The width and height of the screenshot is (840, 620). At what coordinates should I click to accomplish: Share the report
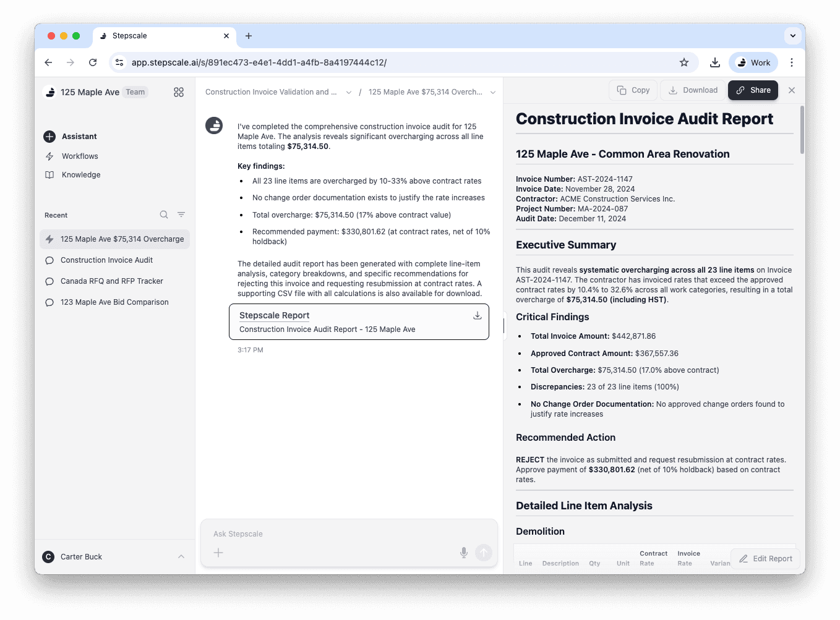[x=753, y=90]
